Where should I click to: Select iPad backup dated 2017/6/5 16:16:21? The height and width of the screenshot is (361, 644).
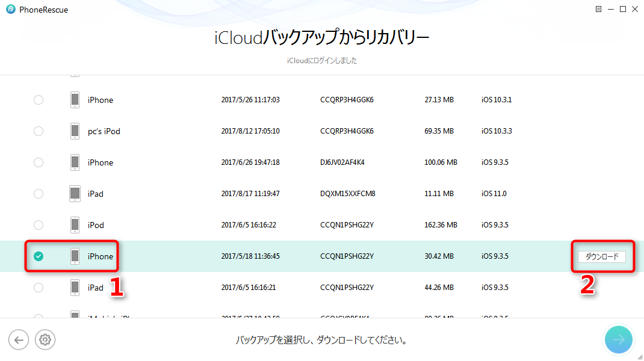pos(39,287)
